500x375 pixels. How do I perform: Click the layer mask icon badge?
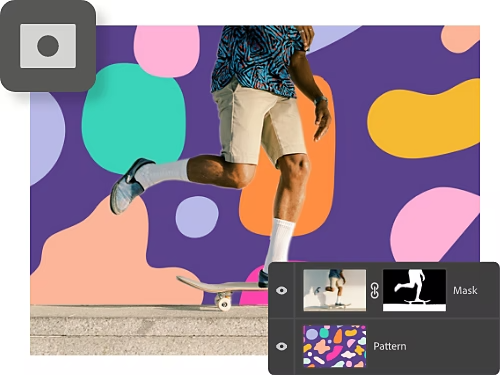(x=48, y=46)
